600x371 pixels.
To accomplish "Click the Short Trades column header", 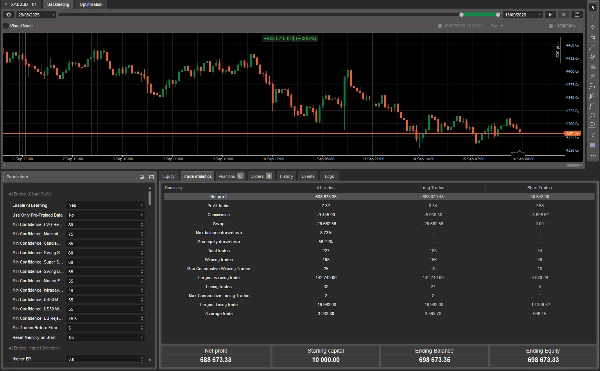I will (x=540, y=188).
